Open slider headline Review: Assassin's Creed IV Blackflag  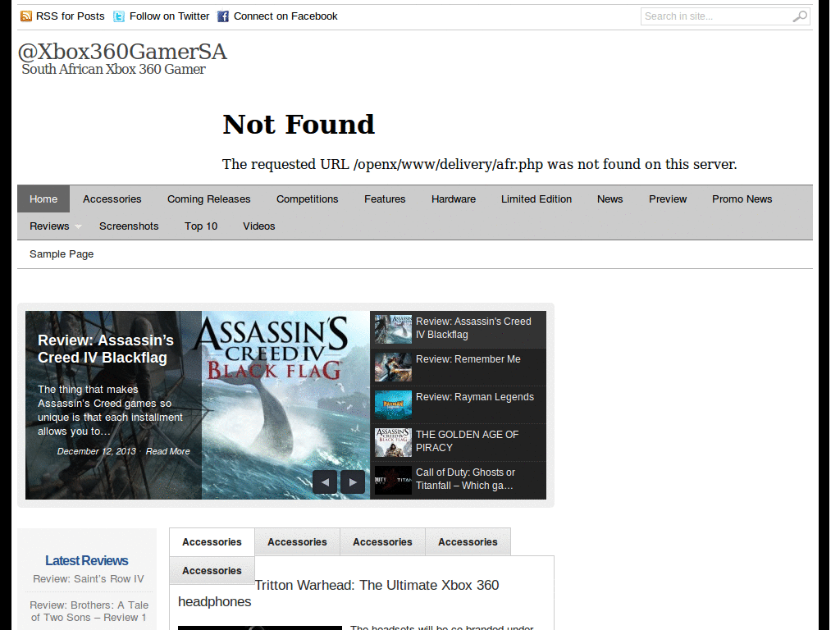pyautogui.click(x=106, y=349)
